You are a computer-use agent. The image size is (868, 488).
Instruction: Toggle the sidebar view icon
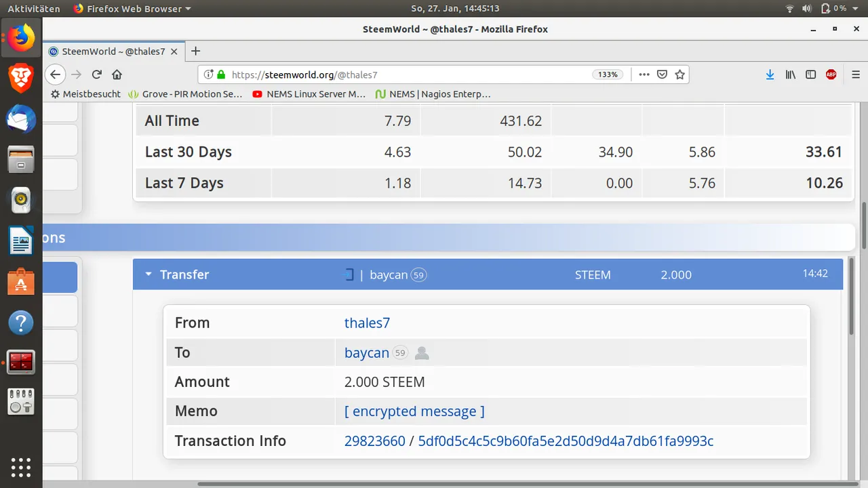pos(810,75)
